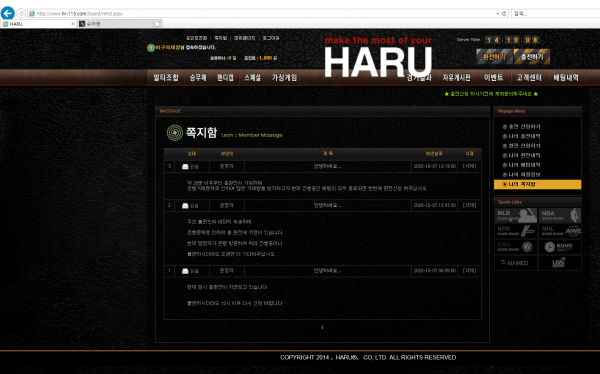
Task: Open 자유게시판 menu
Action: [457, 78]
